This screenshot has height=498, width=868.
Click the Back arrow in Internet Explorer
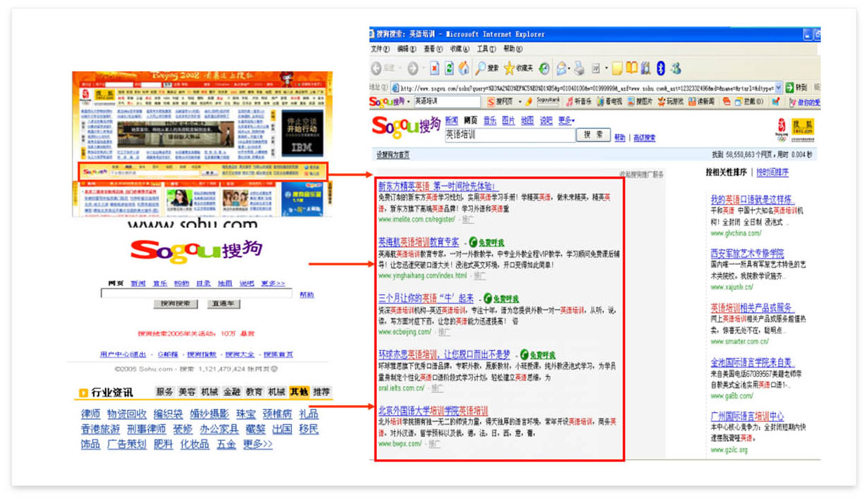(377, 68)
